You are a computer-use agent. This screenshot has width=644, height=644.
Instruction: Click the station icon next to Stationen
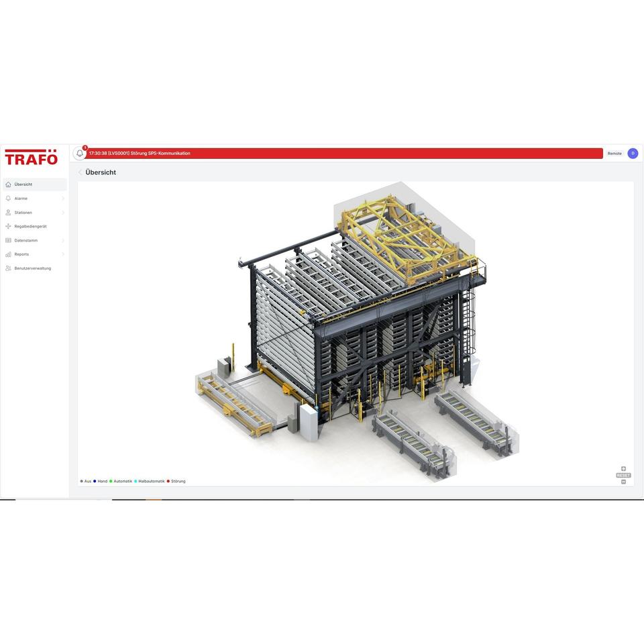click(x=8, y=213)
